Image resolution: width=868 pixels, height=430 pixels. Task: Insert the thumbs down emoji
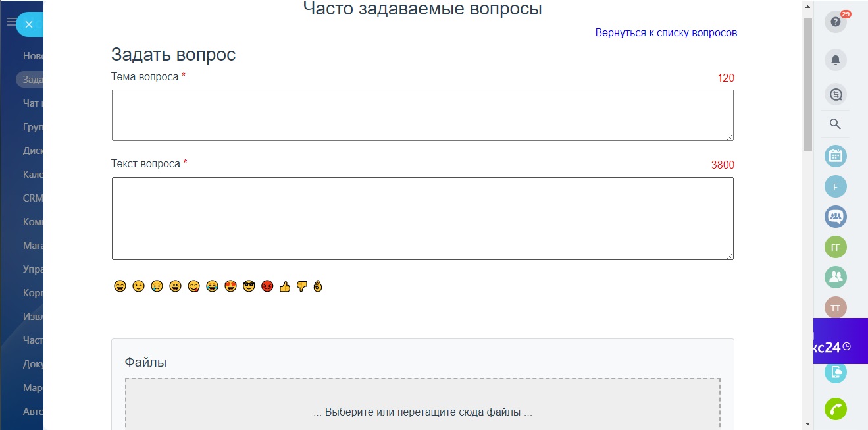click(x=302, y=286)
